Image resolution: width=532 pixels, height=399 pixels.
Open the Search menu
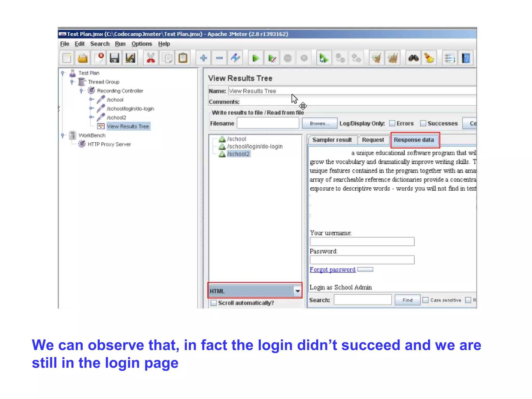[100, 44]
